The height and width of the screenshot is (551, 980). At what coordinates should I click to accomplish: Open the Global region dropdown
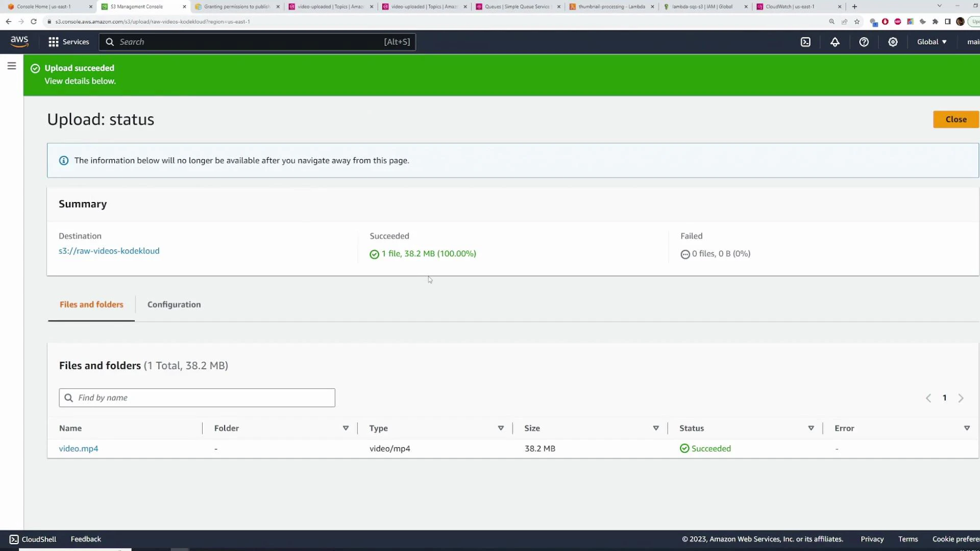tap(931, 42)
